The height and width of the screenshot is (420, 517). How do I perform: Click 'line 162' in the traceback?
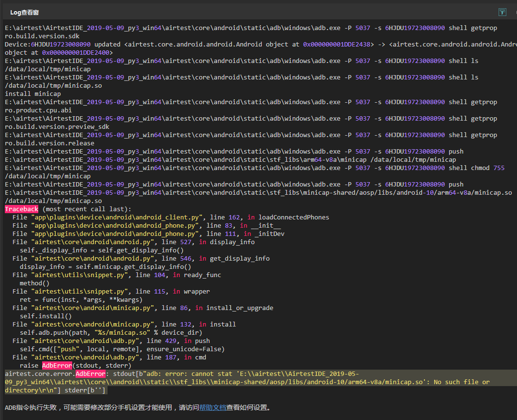[x=225, y=217]
